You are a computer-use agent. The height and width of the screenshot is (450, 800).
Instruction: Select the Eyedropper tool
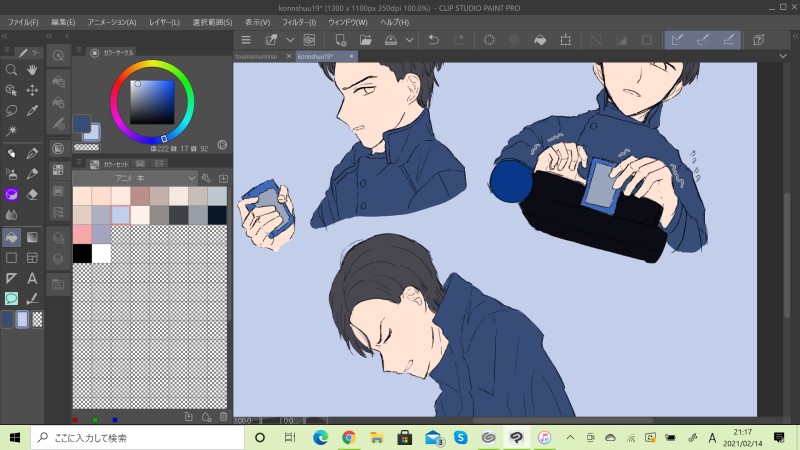click(x=32, y=111)
